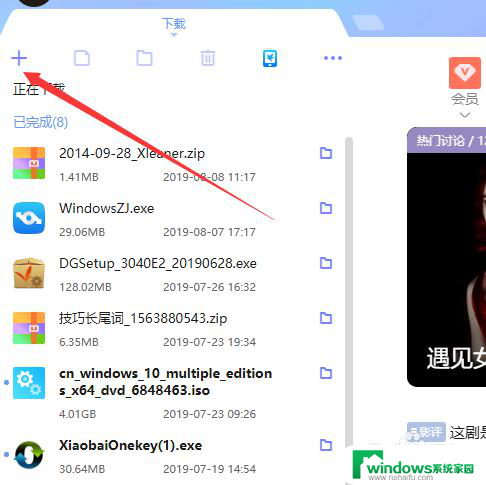Select file name 技巧长尾词_1563880543.zip
Viewport: 486px width, 485px height.
143,319
